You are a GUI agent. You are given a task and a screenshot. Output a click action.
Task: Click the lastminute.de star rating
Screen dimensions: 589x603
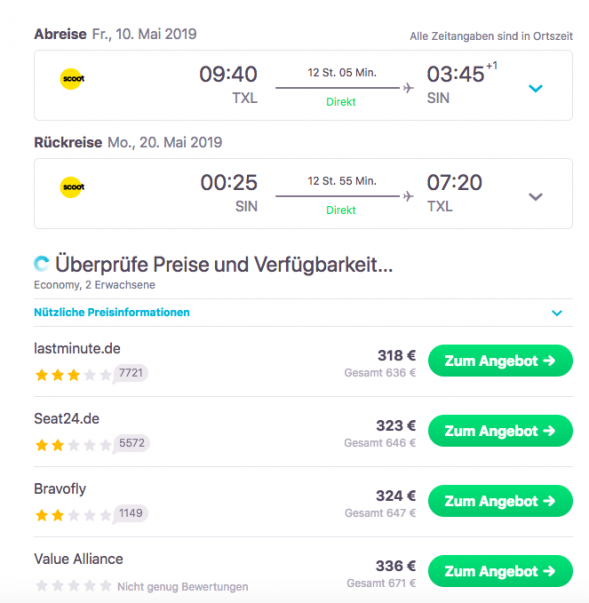73,375
